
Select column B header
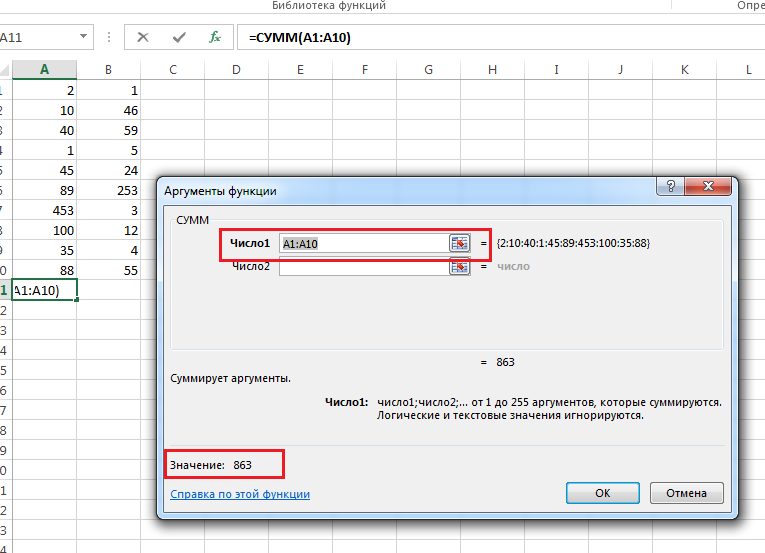click(108, 69)
